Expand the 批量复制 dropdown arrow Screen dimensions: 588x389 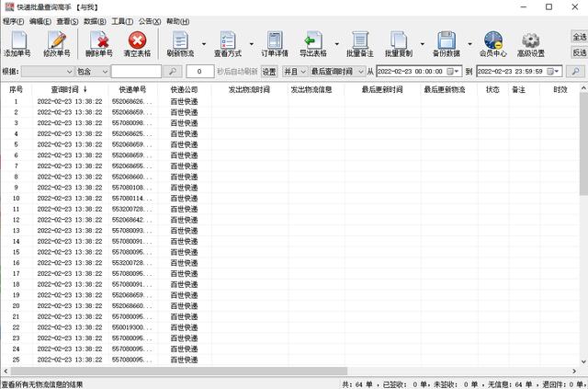tap(423, 44)
